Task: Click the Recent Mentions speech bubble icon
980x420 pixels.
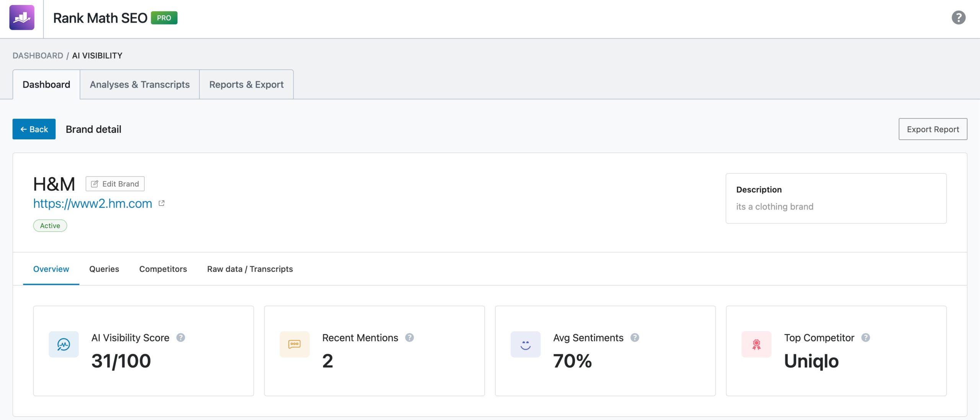Action: [294, 344]
